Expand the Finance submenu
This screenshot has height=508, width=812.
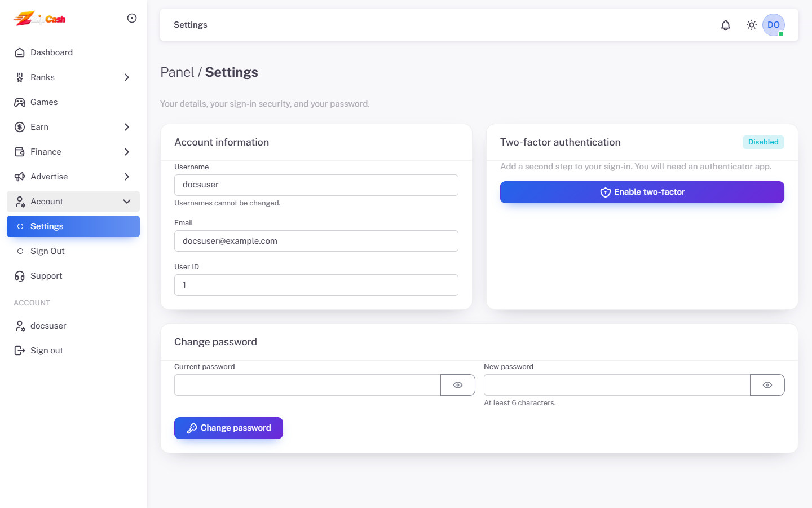point(73,152)
